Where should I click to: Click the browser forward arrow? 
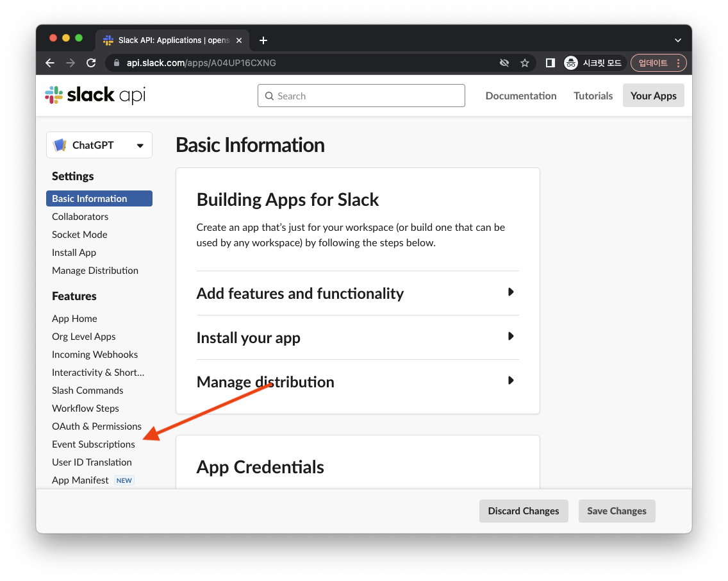click(x=70, y=63)
